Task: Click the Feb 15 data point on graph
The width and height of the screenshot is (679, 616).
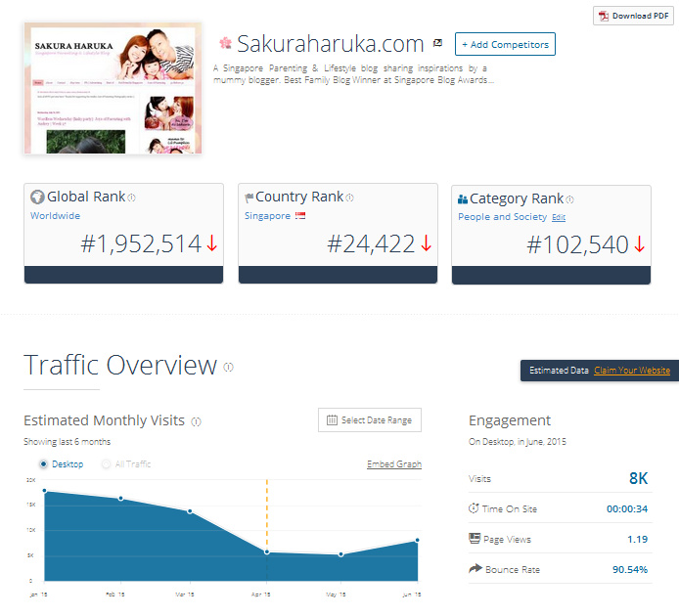Action: tap(120, 499)
